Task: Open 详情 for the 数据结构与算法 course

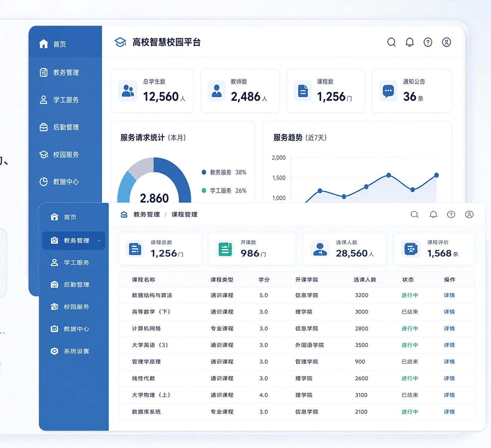Action: coord(449,295)
